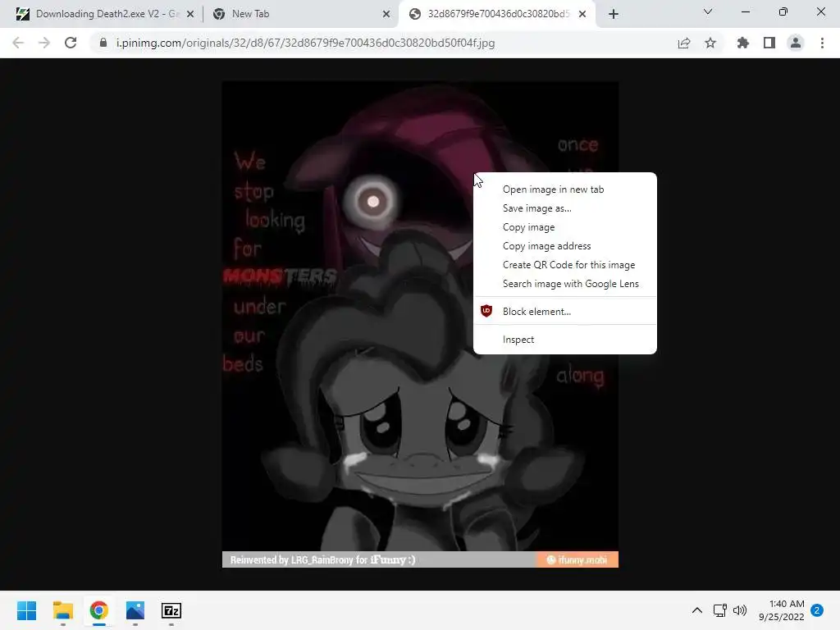Close the Downloading Death2.exe V2 tab
This screenshot has height=630, width=840.
(x=190, y=15)
